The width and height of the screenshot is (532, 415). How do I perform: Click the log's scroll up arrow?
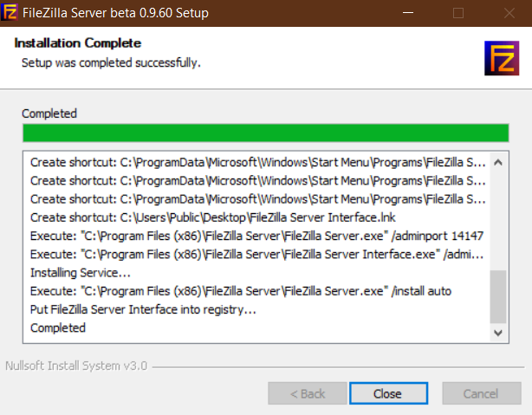click(x=498, y=163)
